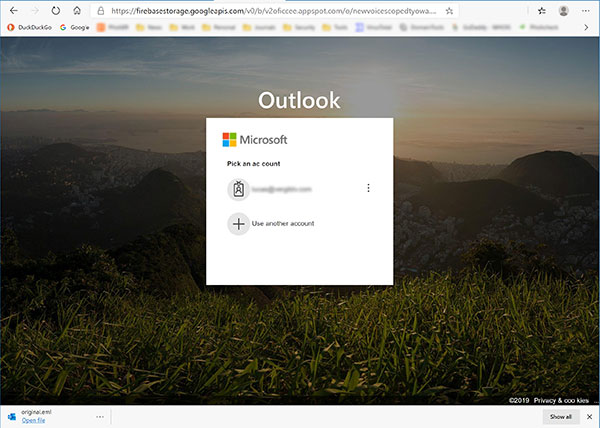The width and height of the screenshot is (600, 428).
Task: Click Show all downloads
Action: click(561, 417)
